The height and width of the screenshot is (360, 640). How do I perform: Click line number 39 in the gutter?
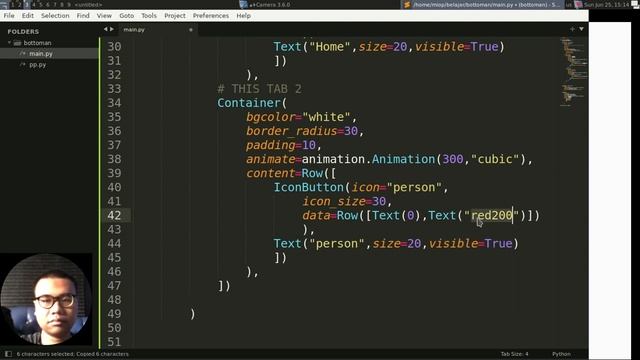point(114,173)
